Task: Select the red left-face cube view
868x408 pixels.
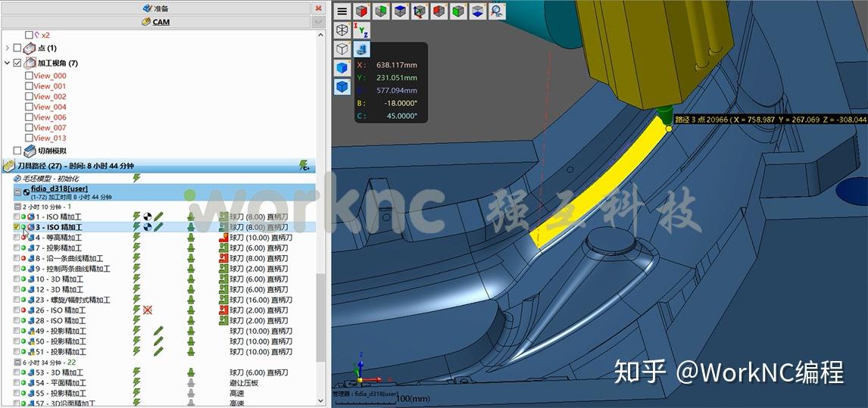Action: pos(439,11)
